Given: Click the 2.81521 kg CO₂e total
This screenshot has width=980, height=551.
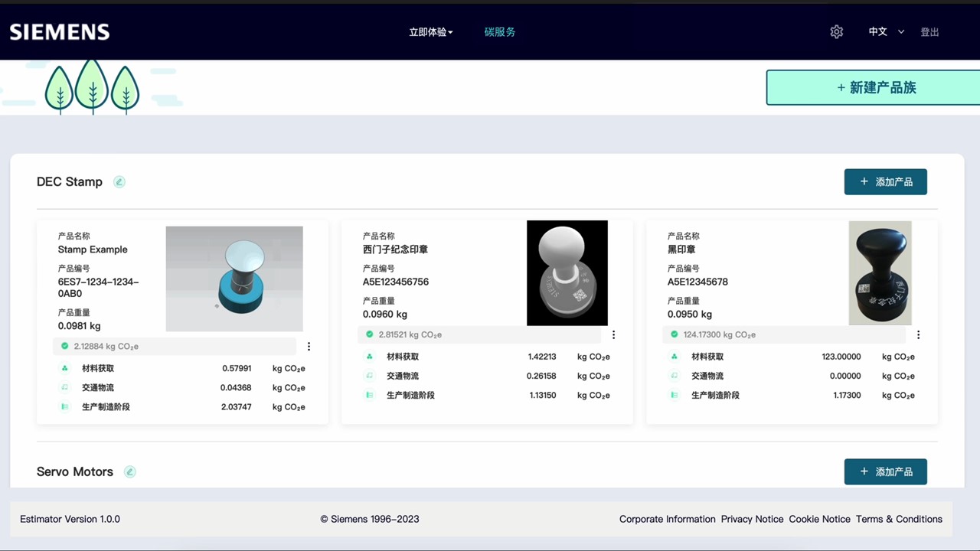Looking at the screenshot, I should pyautogui.click(x=410, y=335).
